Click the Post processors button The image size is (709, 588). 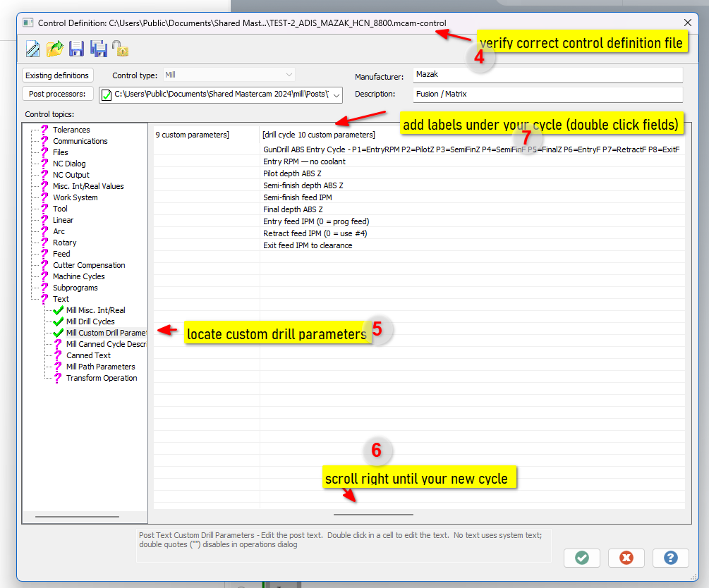[x=56, y=94]
